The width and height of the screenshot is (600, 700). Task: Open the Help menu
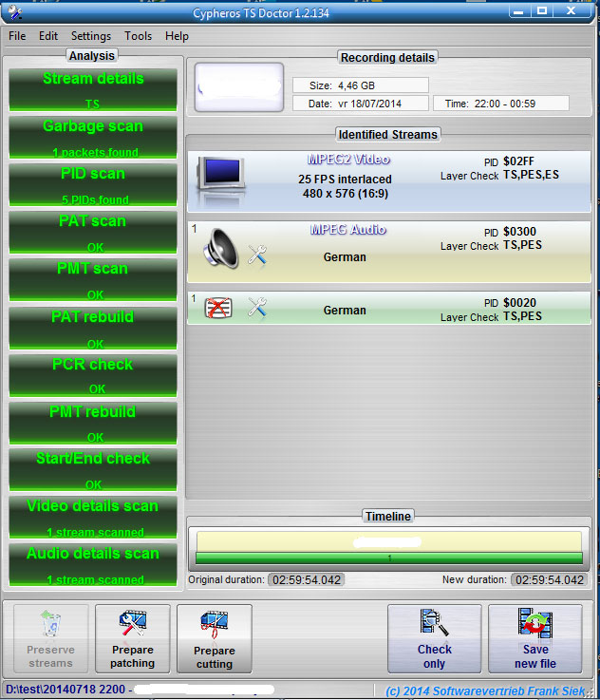(177, 36)
